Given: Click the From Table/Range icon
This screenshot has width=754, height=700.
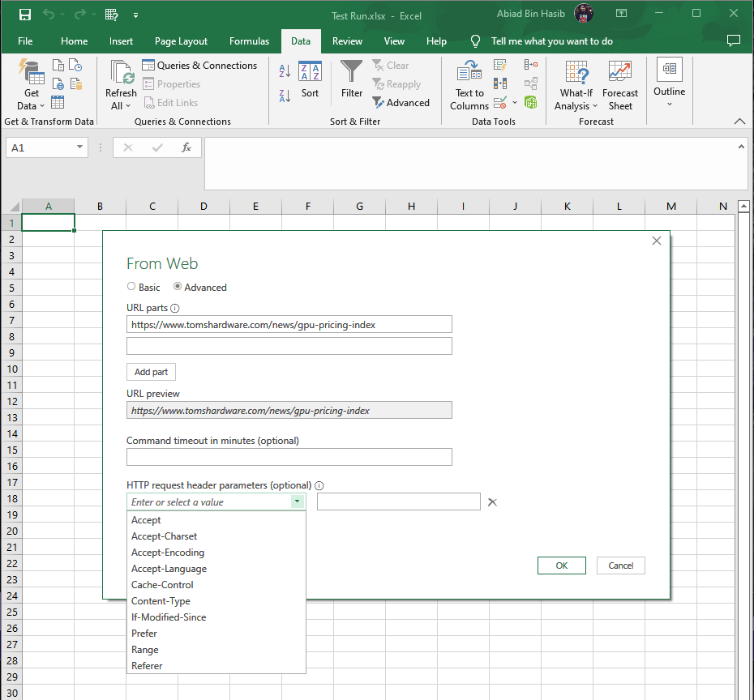Looking at the screenshot, I should (x=58, y=102).
